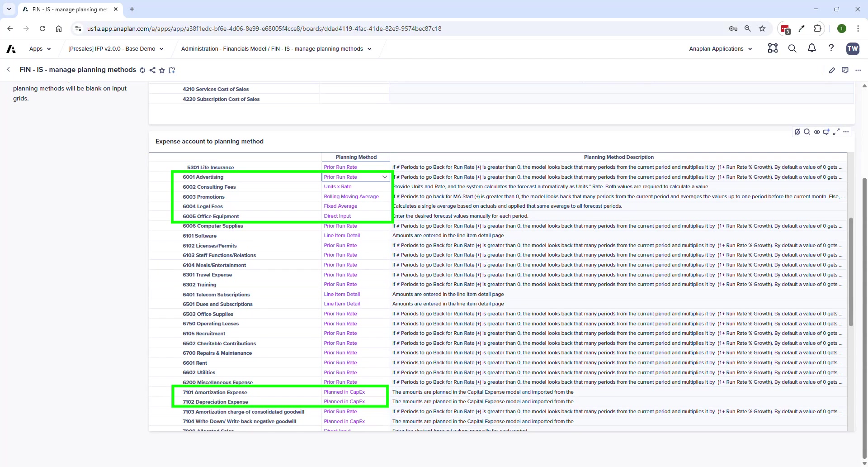
Task: Expand the Expense account grid to full screen
Action: pos(836,132)
